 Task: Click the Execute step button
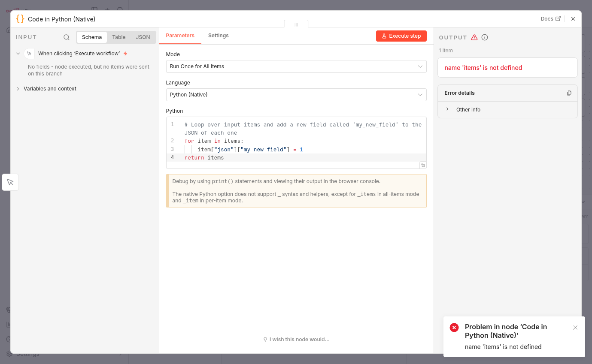tap(401, 36)
